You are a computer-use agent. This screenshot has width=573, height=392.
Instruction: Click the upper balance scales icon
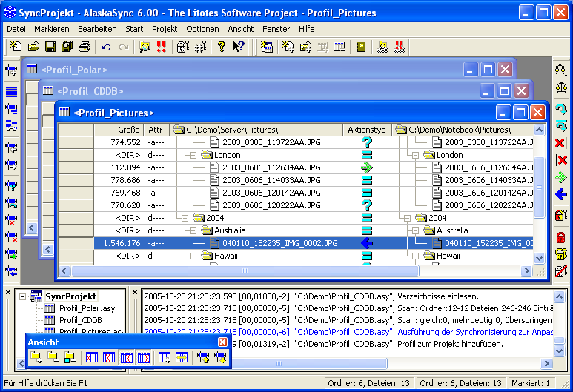[561, 70]
